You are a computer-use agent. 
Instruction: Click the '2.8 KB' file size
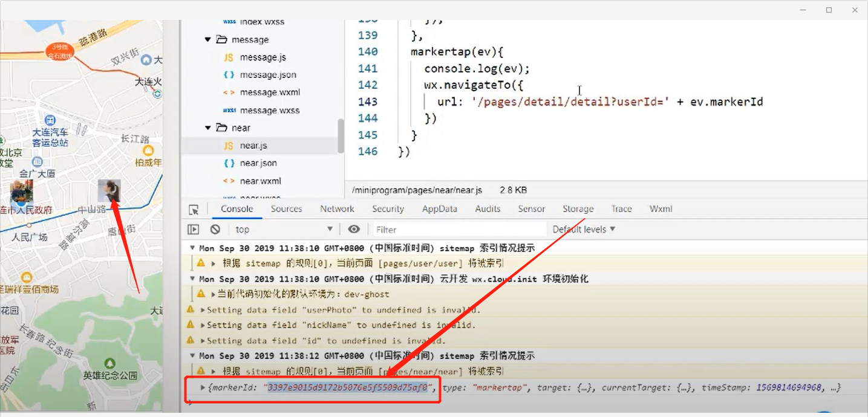[513, 190]
